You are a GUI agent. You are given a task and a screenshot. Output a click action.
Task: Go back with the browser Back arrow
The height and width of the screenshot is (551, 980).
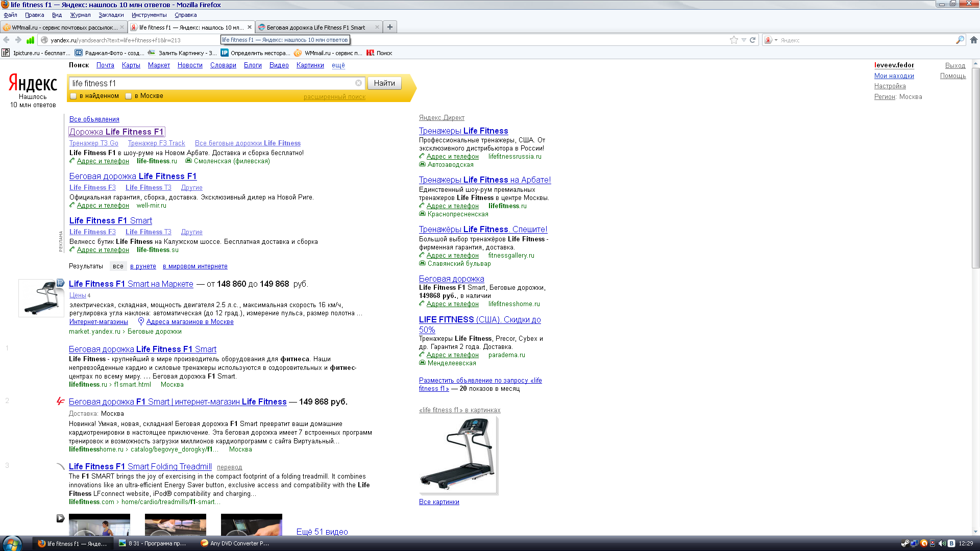click(6, 40)
